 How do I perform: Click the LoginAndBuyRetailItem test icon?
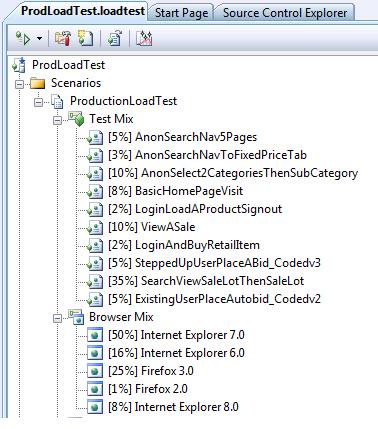coord(95,246)
